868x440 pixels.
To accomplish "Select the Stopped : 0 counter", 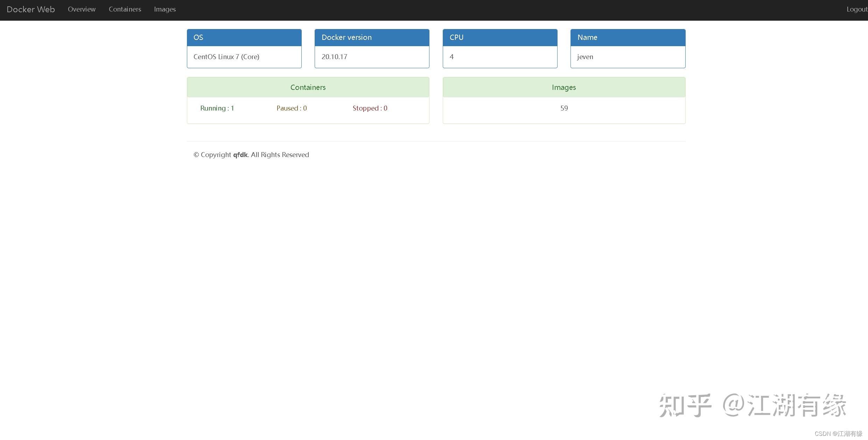I will 370,108.
